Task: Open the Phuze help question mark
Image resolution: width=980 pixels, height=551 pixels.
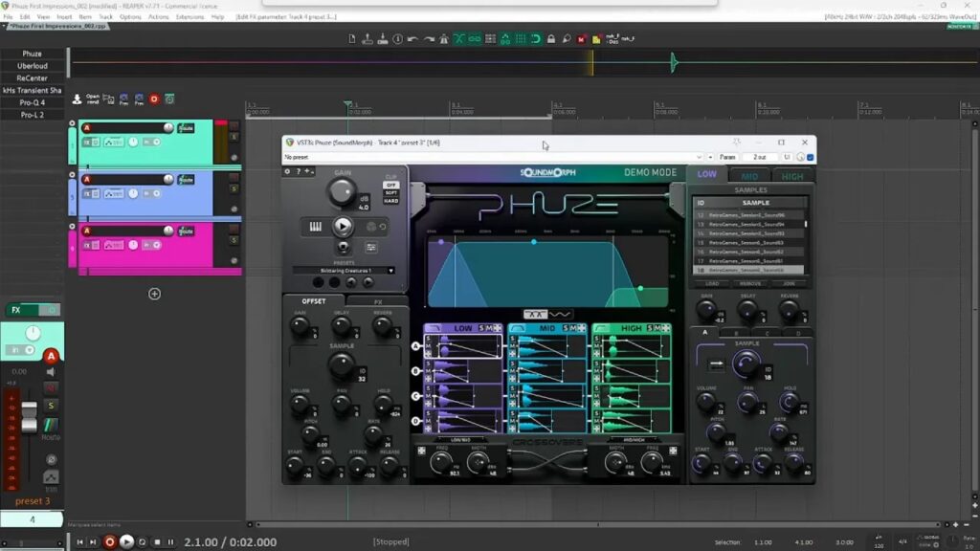Action: (299, 171)
